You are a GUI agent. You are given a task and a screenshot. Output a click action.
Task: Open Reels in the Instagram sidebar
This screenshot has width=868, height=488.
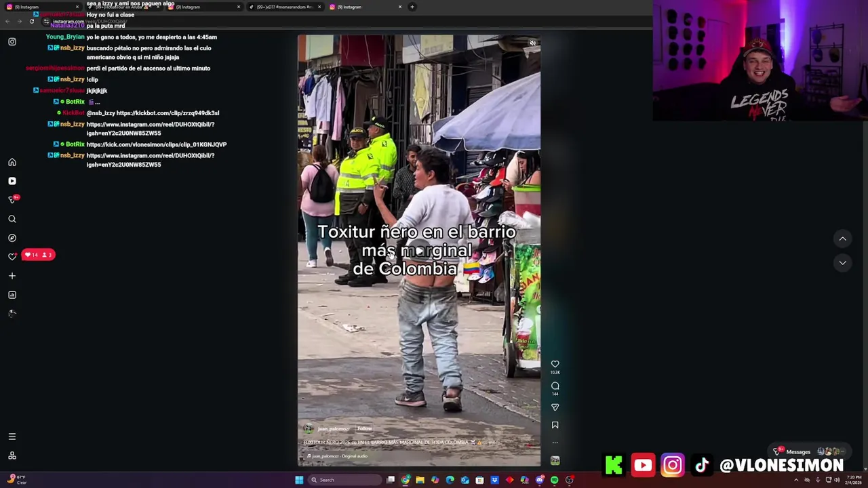pyautogui.click(x=12, y=181)
